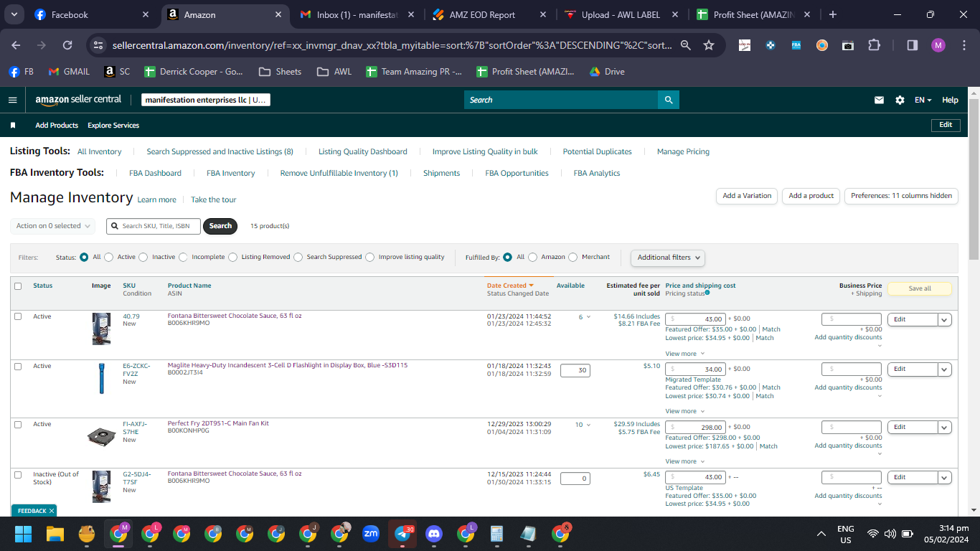The image size is (980, 551).
Task: Click the FB bookmark in the bookmarks bar
Action: pyautogui.click(x=22, y=72)
